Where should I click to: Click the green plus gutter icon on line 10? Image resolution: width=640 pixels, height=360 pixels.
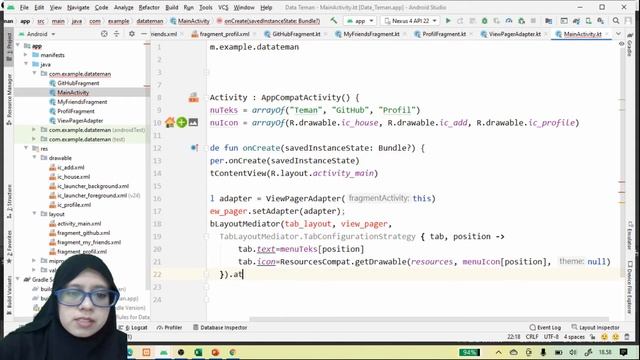[x=182, y=122]
